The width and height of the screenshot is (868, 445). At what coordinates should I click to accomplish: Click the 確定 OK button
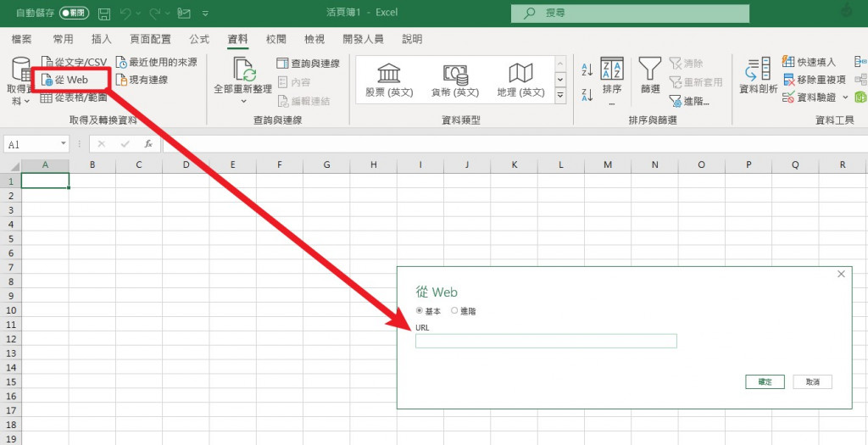pyautogui.click(x=765, y=382)
